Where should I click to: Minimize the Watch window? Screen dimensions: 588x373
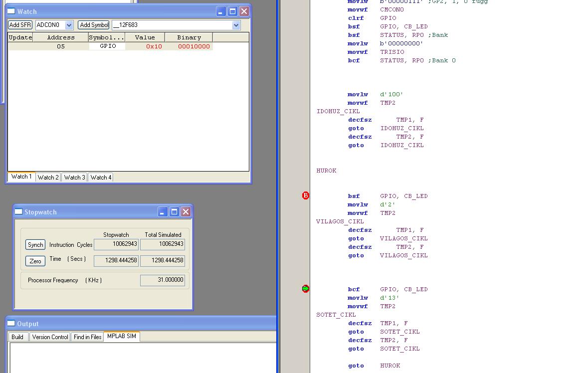[x=221, y=11]
